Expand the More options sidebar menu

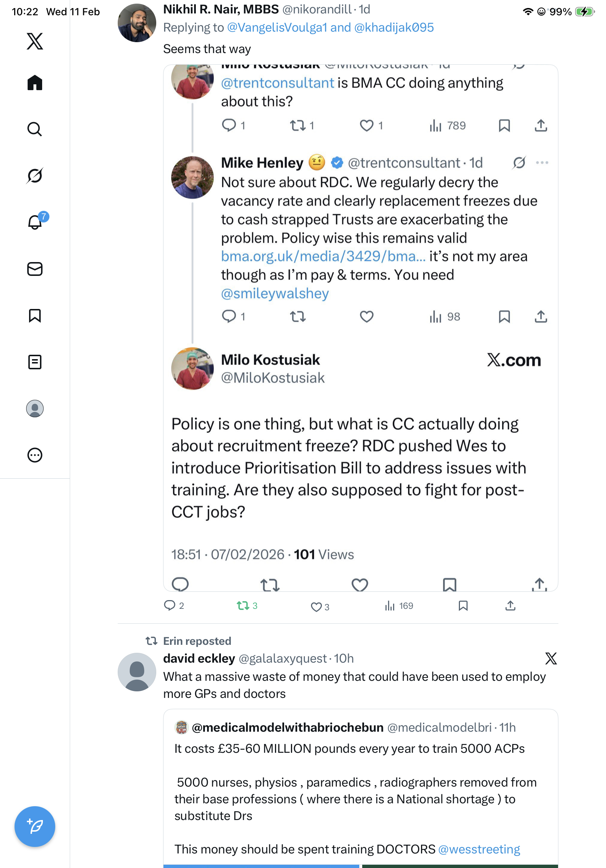point(35,455)
